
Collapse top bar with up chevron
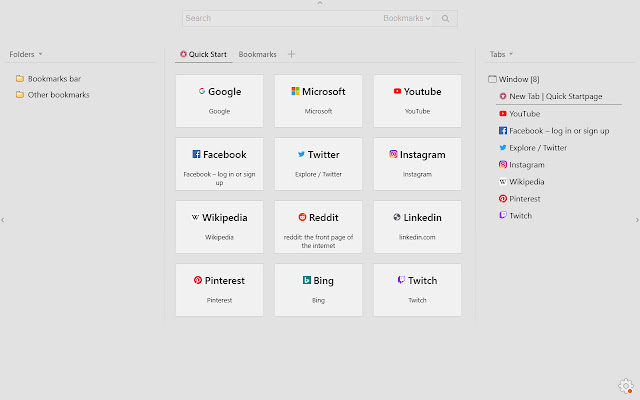(x=320, y=3)
